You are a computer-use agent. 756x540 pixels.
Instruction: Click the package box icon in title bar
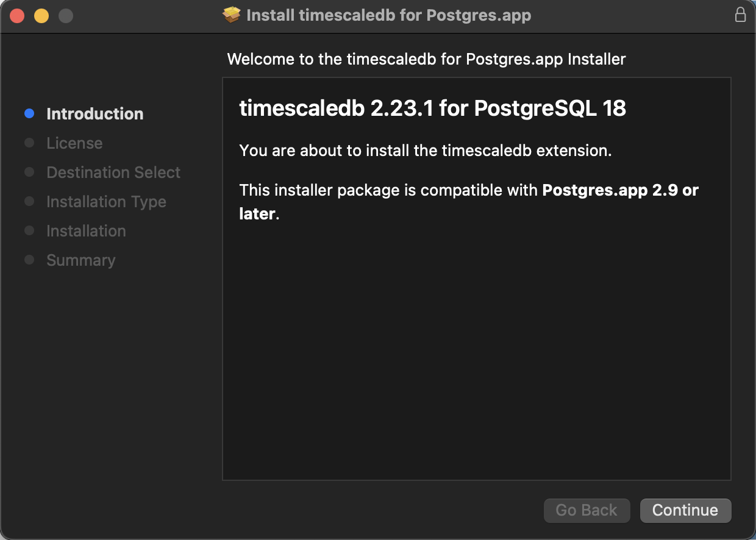point(232,15)
